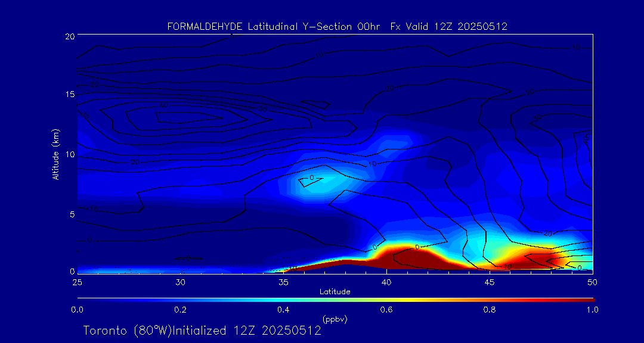Click the FORMALDEHYDE Latitudinal Y-Section plot title
The height and width of the screenshot is (343, 644).
[x=337, y=27]
